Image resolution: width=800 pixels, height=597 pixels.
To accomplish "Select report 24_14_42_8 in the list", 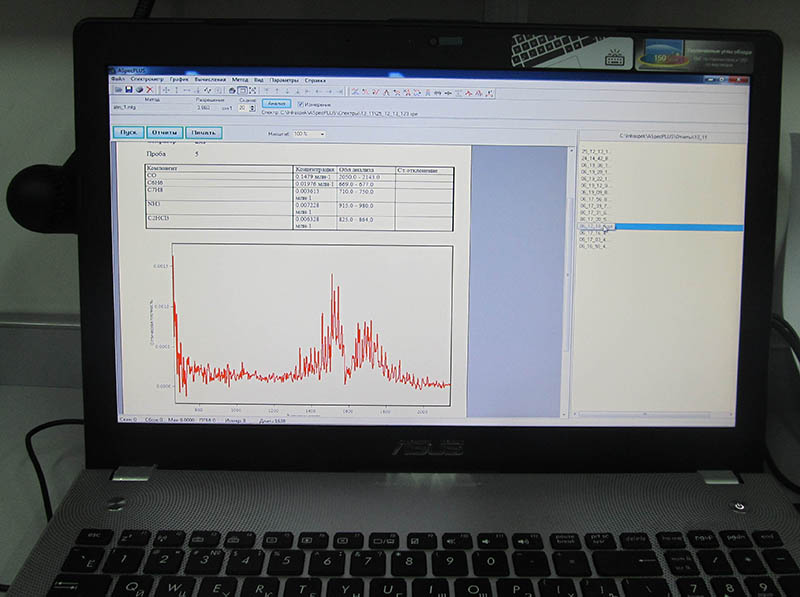I will 594,158.
